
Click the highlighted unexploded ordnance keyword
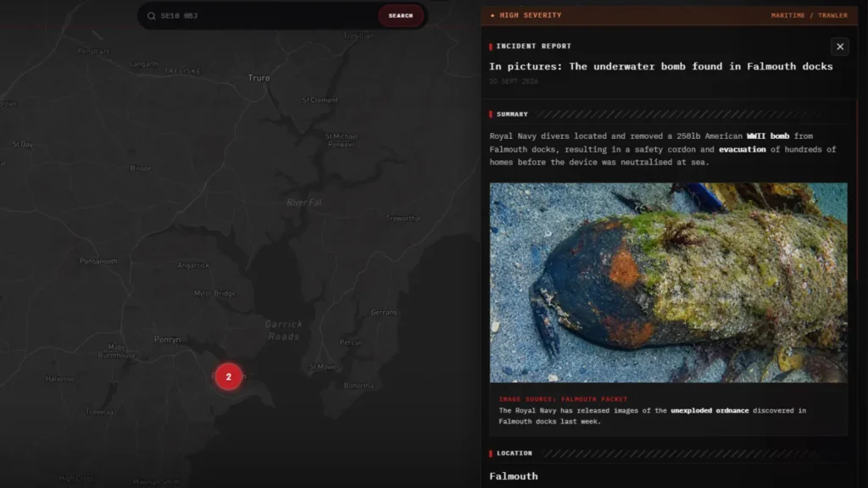pyautogui.click(x=709, y=411)
